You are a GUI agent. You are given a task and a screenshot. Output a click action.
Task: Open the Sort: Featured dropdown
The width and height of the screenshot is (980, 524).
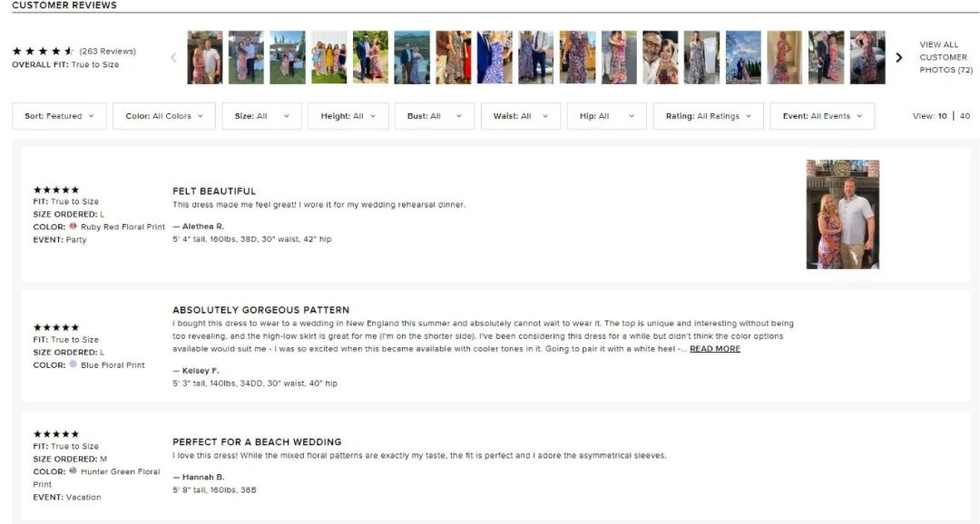pyautogui.click(x=59, y=116)
